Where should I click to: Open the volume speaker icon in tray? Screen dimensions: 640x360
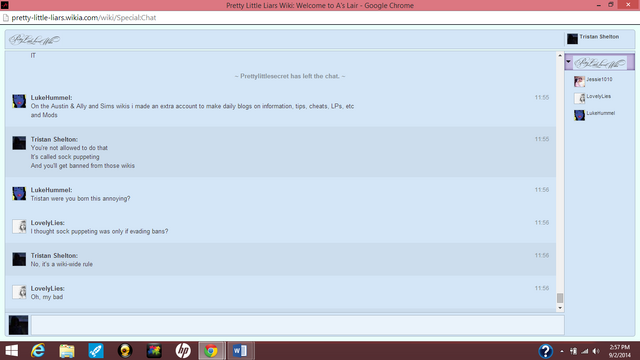point(596,351)
